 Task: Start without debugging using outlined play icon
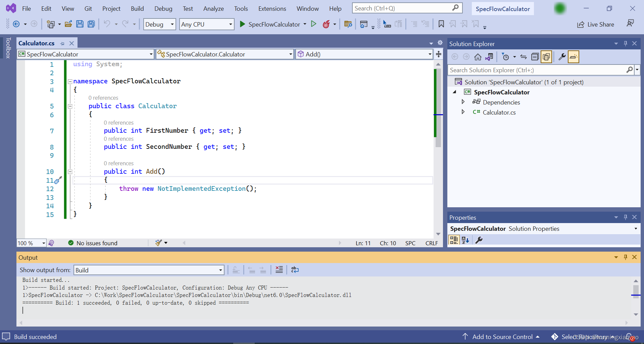click(314, 24)
